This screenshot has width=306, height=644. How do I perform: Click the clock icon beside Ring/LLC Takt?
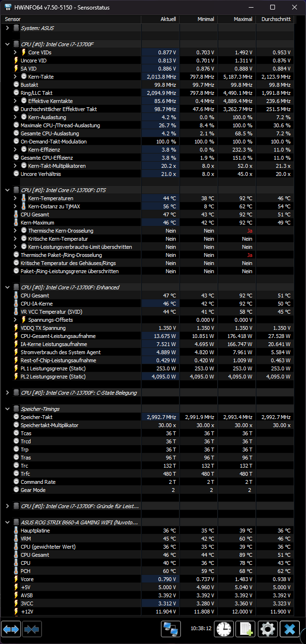(x=16, y=93)
